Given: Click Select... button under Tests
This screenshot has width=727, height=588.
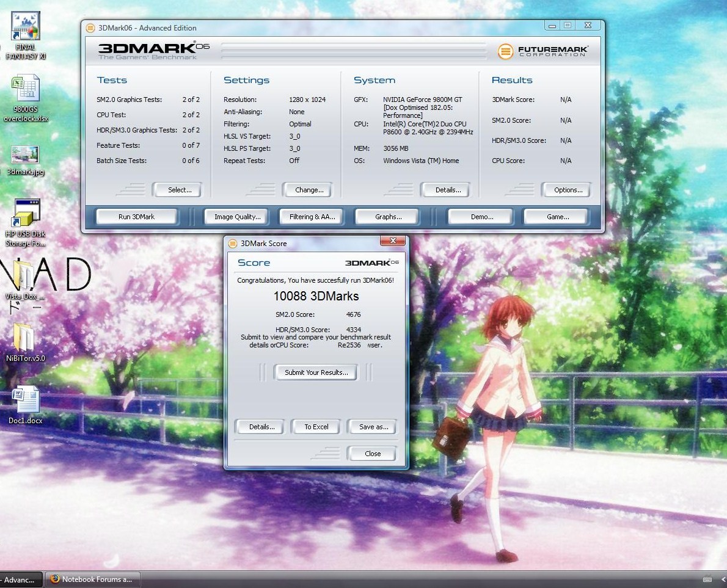Looking at the screenshot, I should tap(179, 190).
